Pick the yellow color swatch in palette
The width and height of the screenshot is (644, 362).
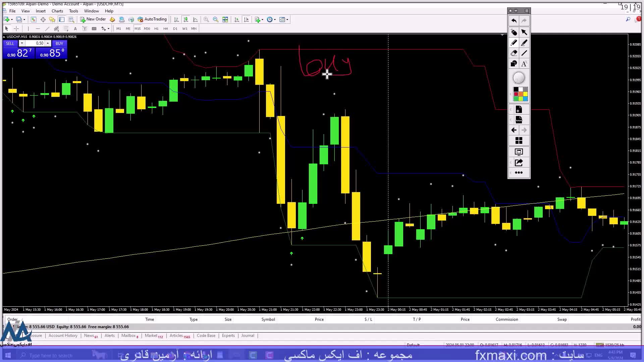525,94
